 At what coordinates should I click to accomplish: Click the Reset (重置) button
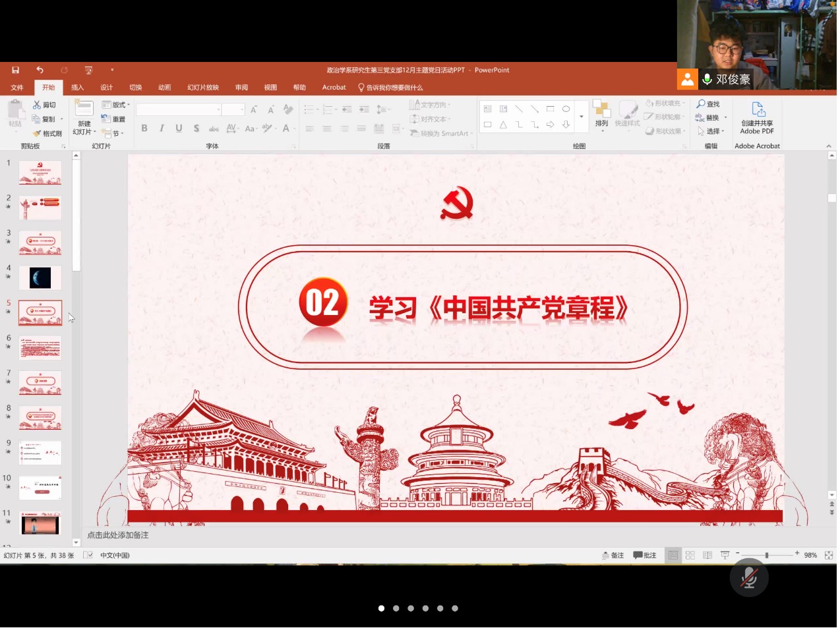[x=113, y=119]
